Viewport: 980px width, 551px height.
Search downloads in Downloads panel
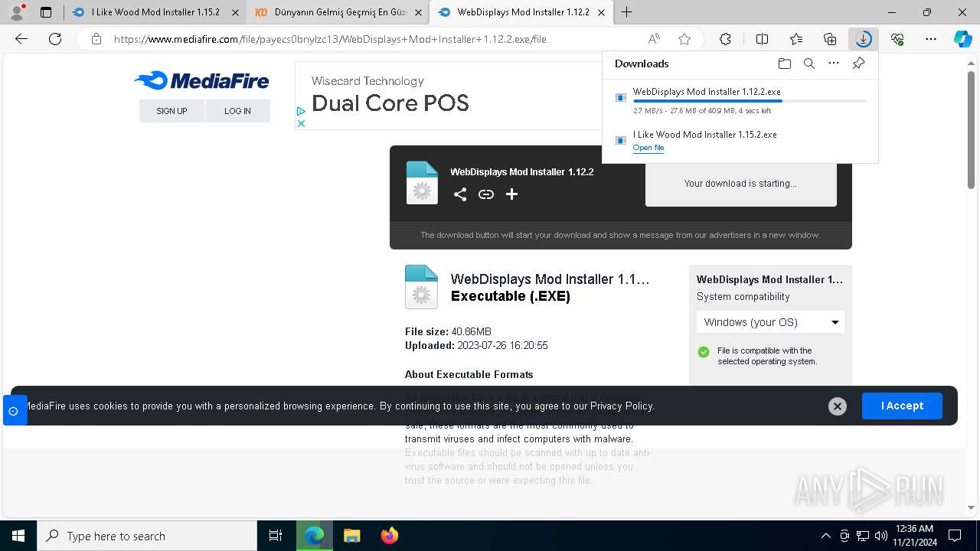point(808,64)
